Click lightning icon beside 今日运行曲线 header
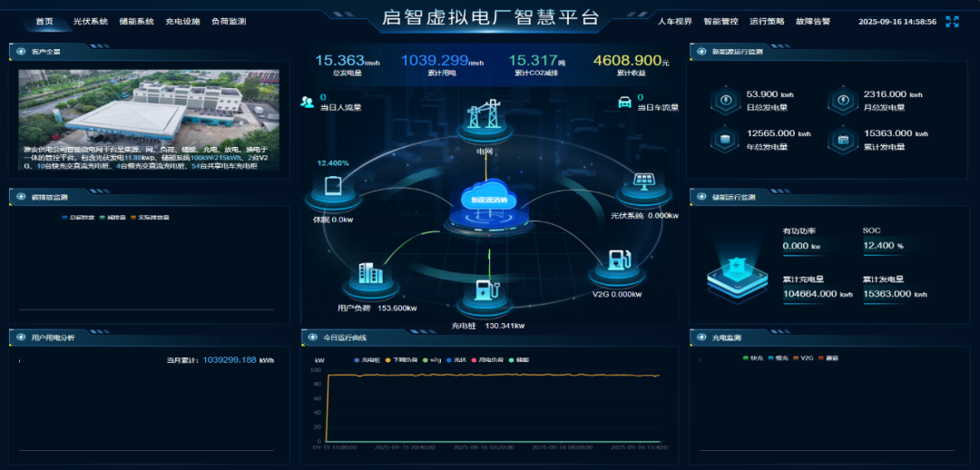 pos(312,338)
